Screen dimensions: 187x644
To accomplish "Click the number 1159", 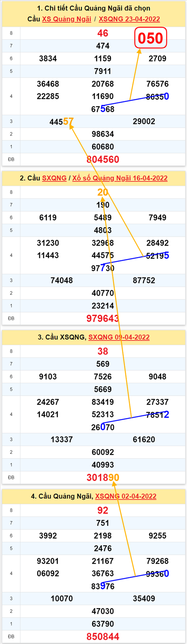I will point(103,58).
